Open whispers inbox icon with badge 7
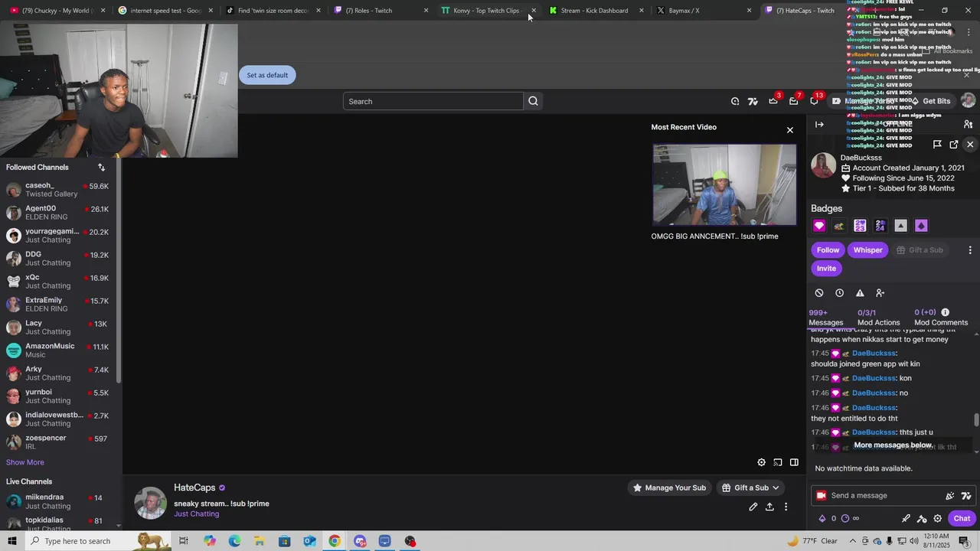The height and width of the screenshot is (551, 980). click(794, 101)
